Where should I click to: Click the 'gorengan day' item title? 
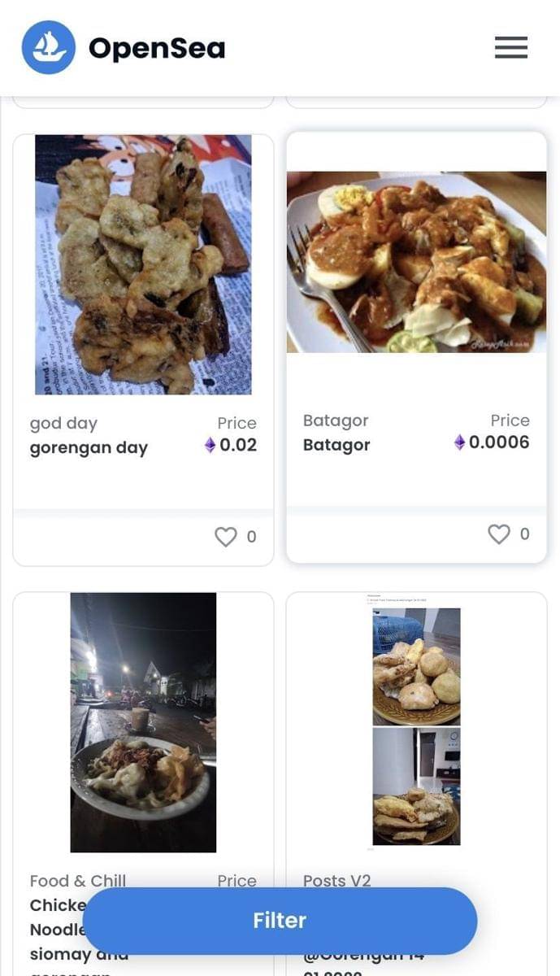pyautogui.click(x=89, y=448)
